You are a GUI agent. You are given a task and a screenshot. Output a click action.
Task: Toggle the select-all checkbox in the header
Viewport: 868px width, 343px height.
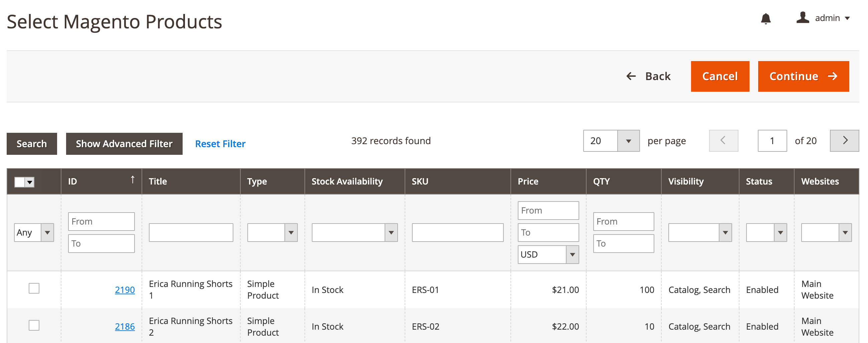click(x=19, y=182)
